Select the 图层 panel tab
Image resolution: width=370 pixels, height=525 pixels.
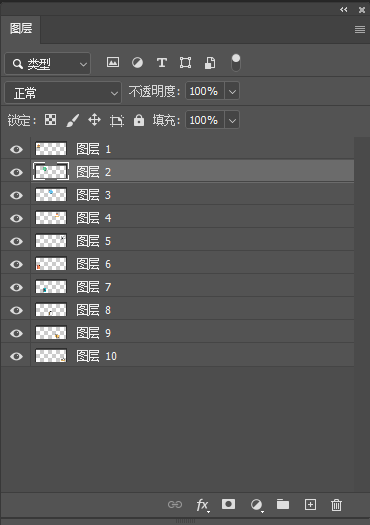click(x=21, y=29)
